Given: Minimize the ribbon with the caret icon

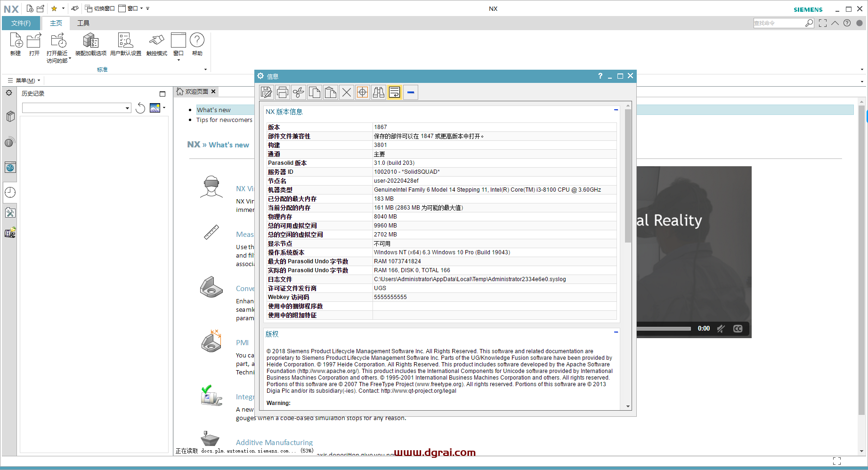Looking at the screenshot, I should point(835,23).
